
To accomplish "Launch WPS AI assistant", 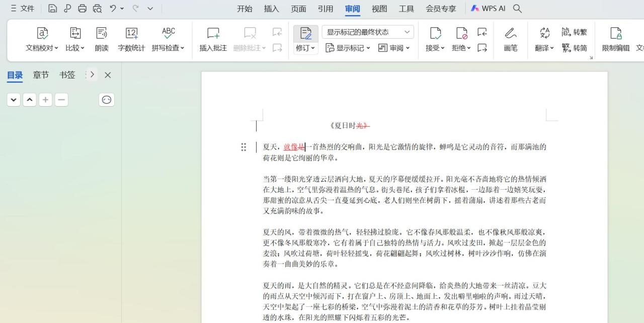I will pyautogui.click(x=487, y=9).
